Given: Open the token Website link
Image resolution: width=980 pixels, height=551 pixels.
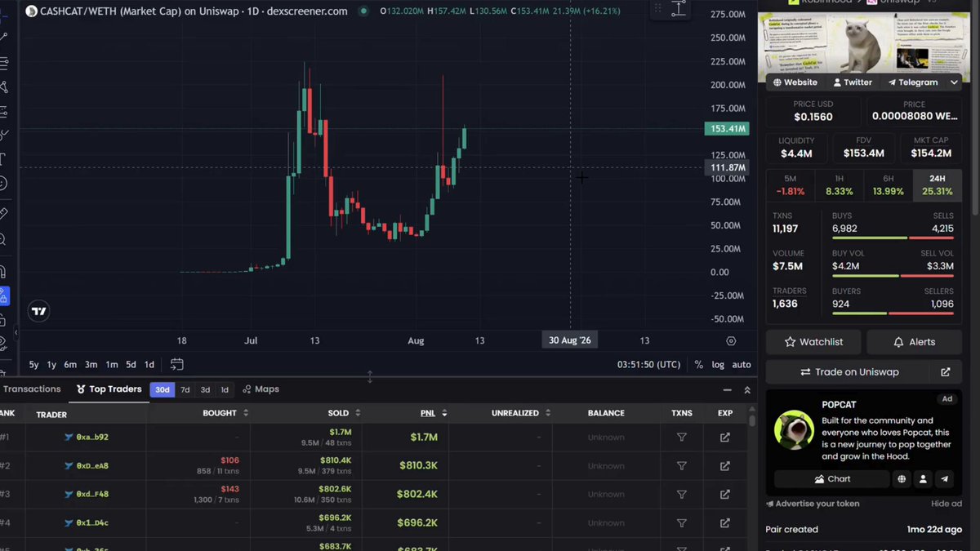Looking at the screenshot, I should (x=794, y=82).
